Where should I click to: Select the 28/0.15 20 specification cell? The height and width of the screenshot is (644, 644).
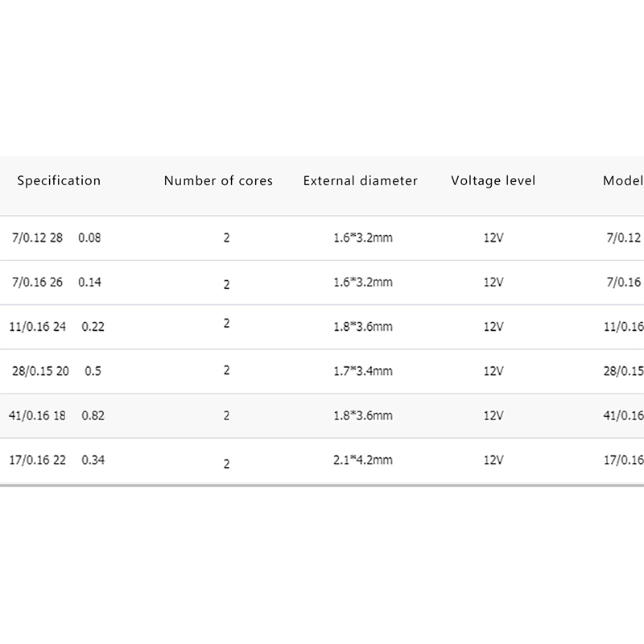pyautogui.click(x=40, y=371)
